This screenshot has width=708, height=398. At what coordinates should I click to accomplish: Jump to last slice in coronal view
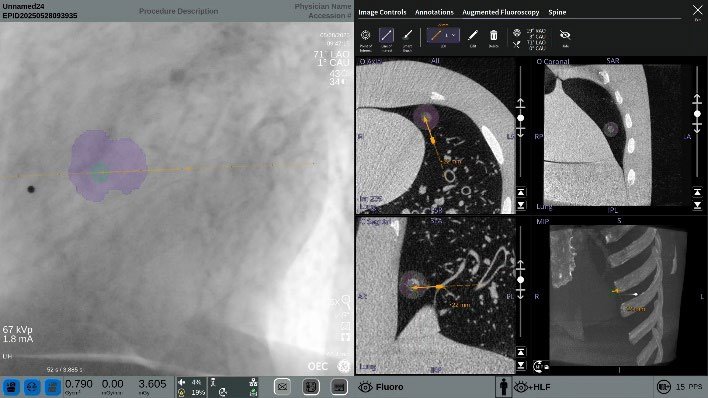coord(697,205)
